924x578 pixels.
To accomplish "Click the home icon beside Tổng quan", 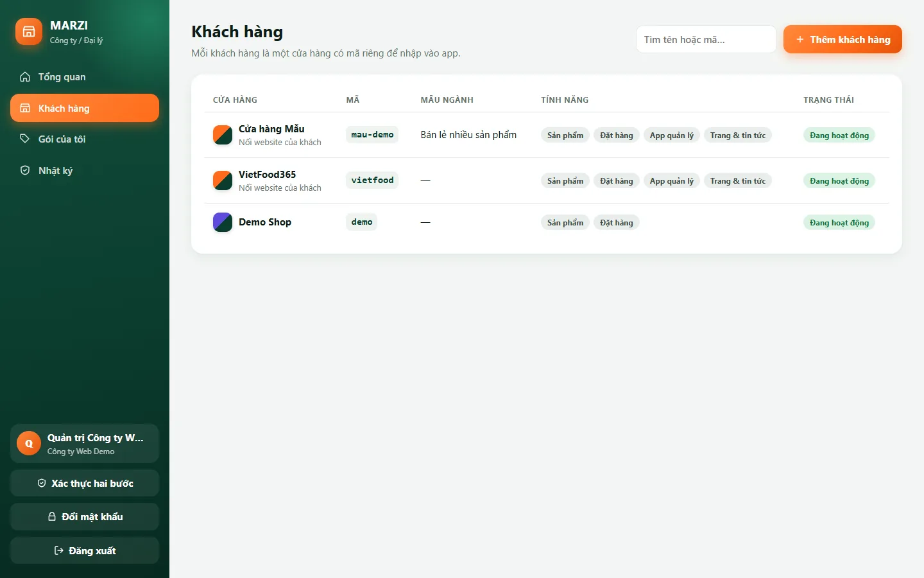I will point(25,77).
